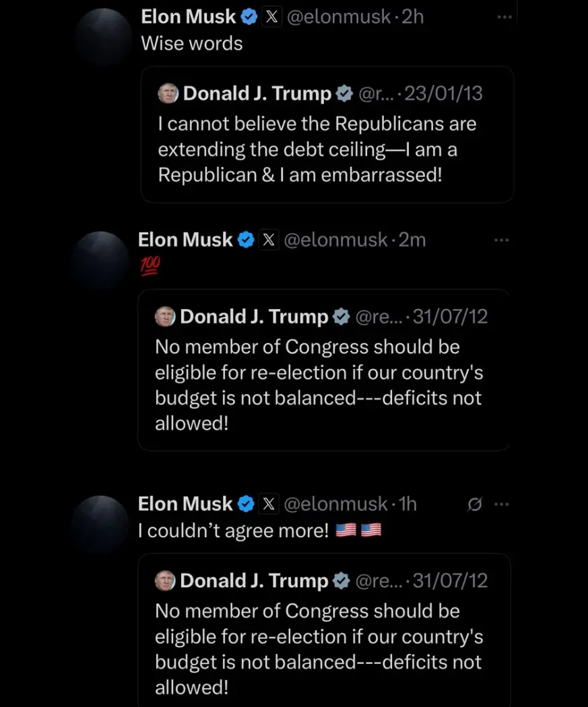Click the X affiliation badge in the 100 emoji post
Screen dimensions: 588x707
(x=269, y=240)
